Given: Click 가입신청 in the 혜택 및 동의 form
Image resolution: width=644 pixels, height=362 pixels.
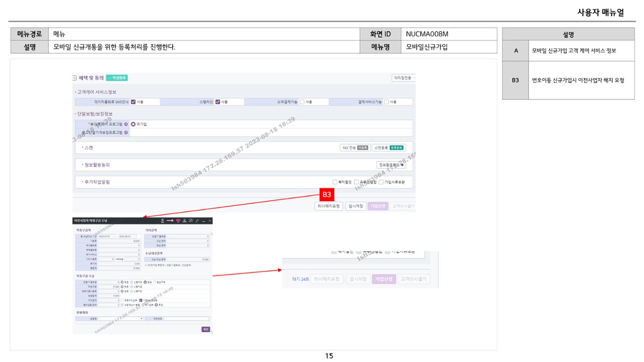Looking at the screenshot, I should pyautogui.click(x=378, y=206).
